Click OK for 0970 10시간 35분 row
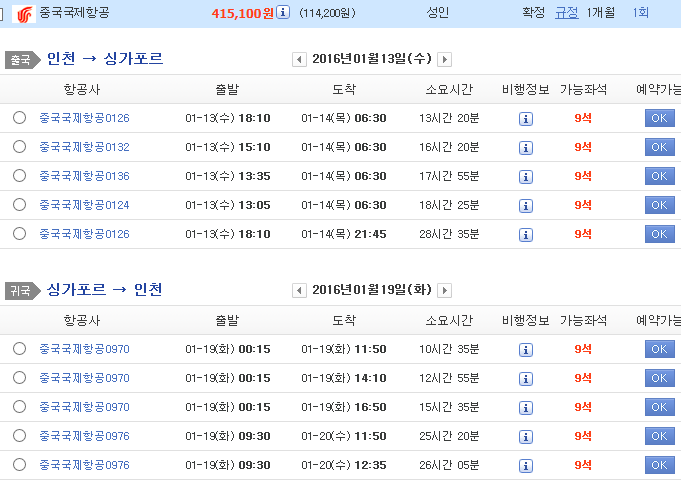 click(659, 349)
